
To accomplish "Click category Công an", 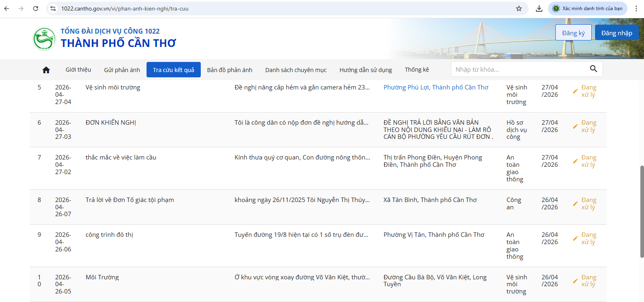I will click(514, 204).
